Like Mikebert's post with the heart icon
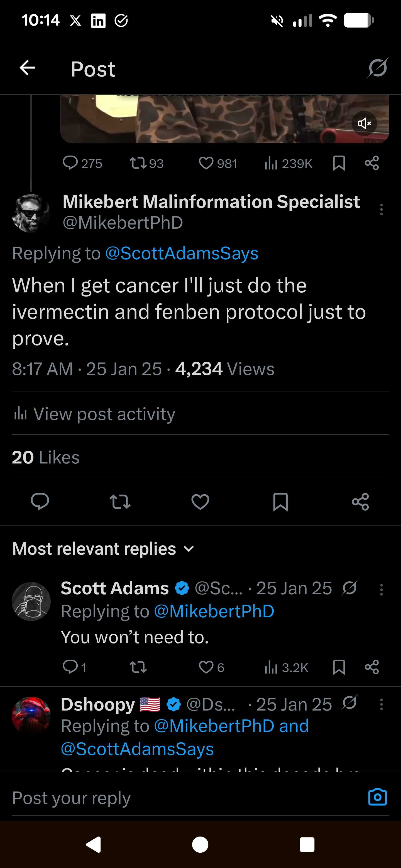Screen dimensions: 401x868 200,501
